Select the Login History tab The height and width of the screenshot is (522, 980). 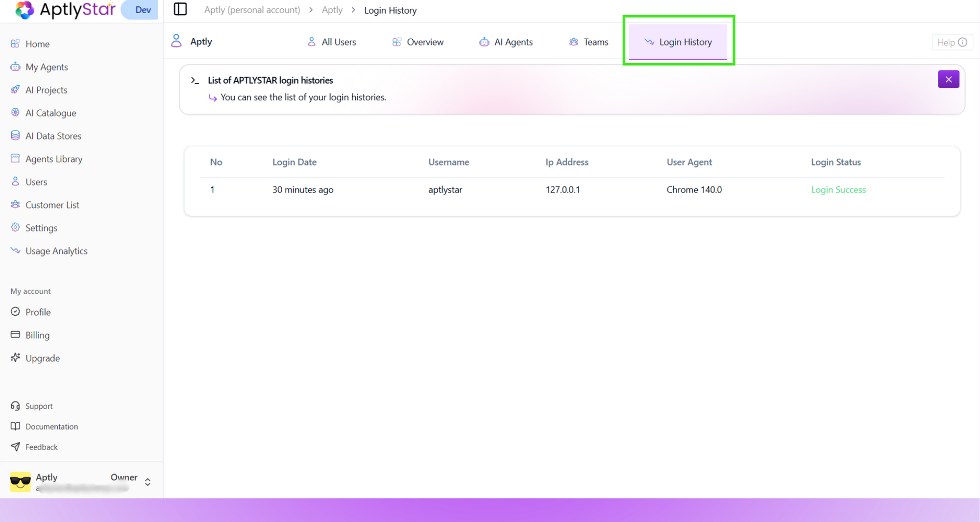(x=678, y=42)
